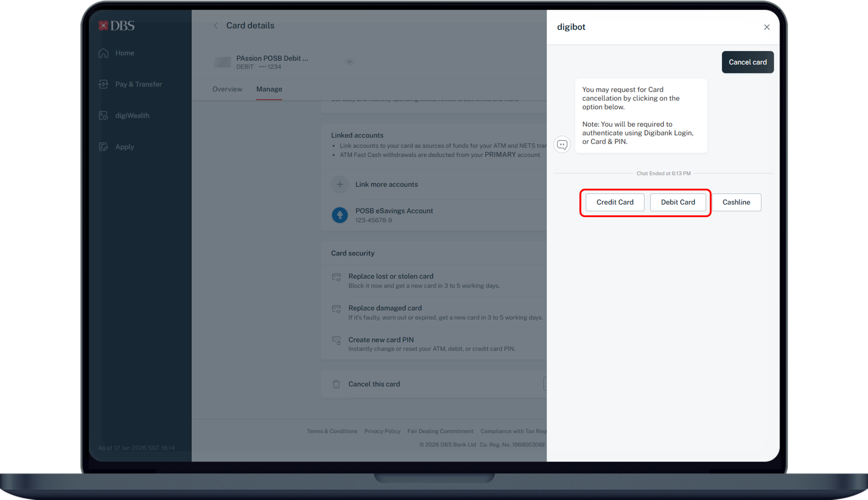868x500 pixels.
Task: Click Replace lost or stolen card
Action: [x=391, y=276]
